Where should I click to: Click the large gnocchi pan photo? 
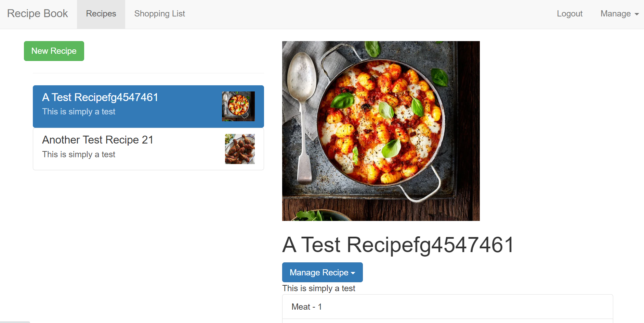click(381, 131)
